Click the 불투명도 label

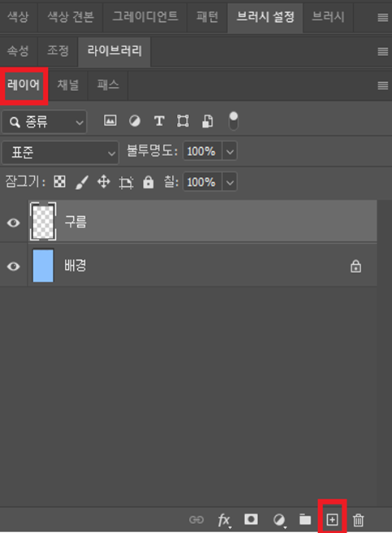[x=152, y=151]
